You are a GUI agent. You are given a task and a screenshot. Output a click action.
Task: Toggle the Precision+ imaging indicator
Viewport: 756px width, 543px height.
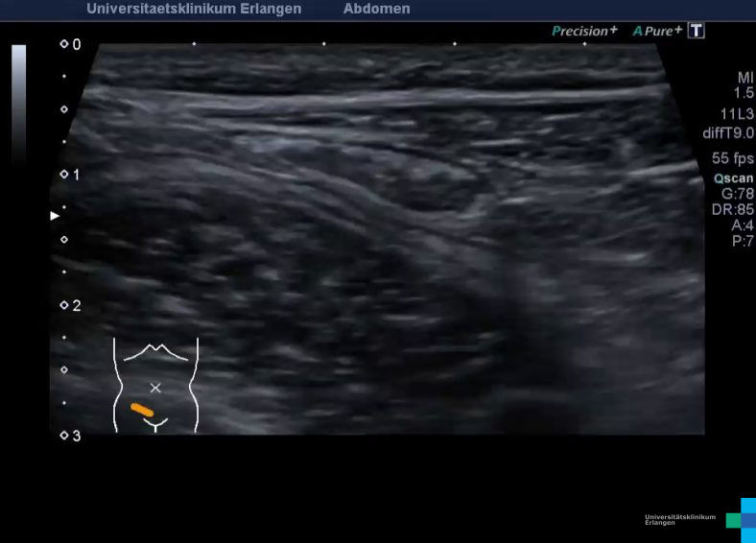tap(584, 31)
